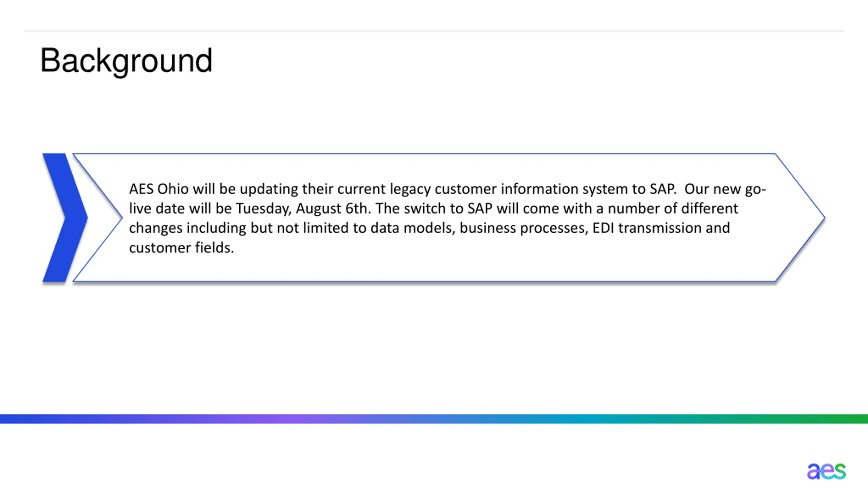Select the solid blue chevron shape
The image size is (868, 488).
click(x=65, y=218)
